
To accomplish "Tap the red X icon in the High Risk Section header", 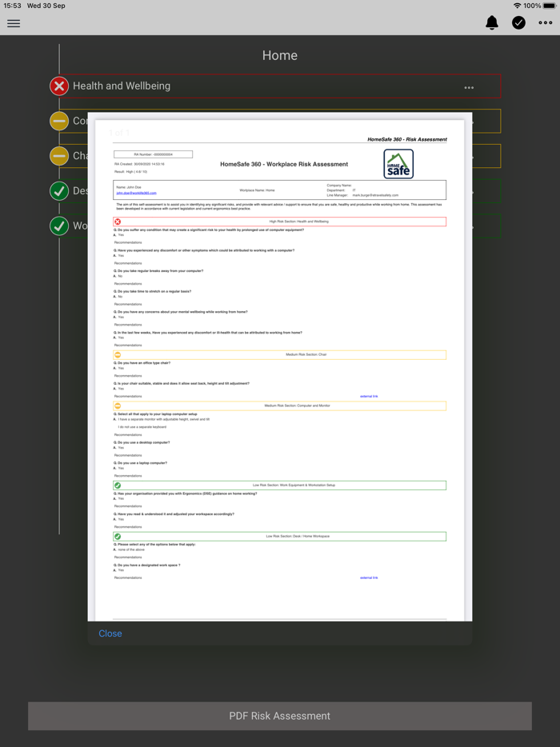I will (118, 222).
